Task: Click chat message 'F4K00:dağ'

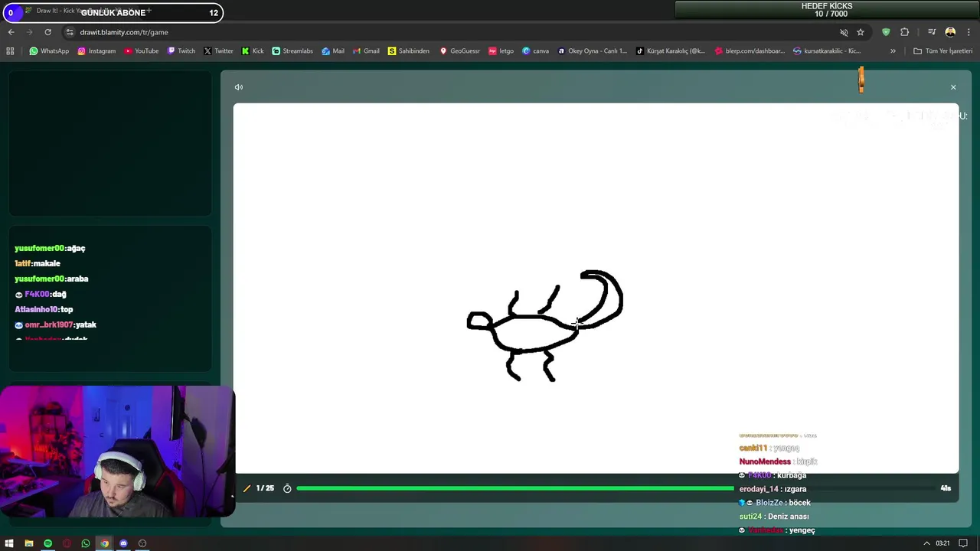Action: point(41,294)
